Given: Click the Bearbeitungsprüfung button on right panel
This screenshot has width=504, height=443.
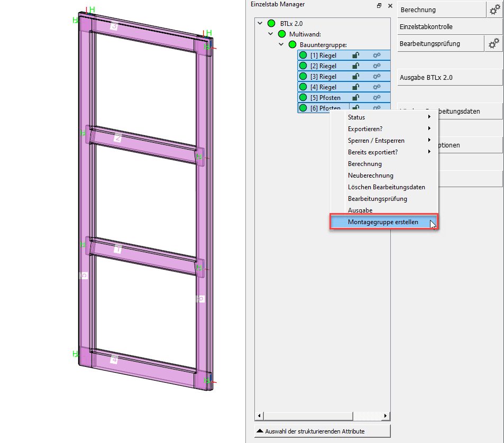Looking at the screenshot, I should 441,43.
